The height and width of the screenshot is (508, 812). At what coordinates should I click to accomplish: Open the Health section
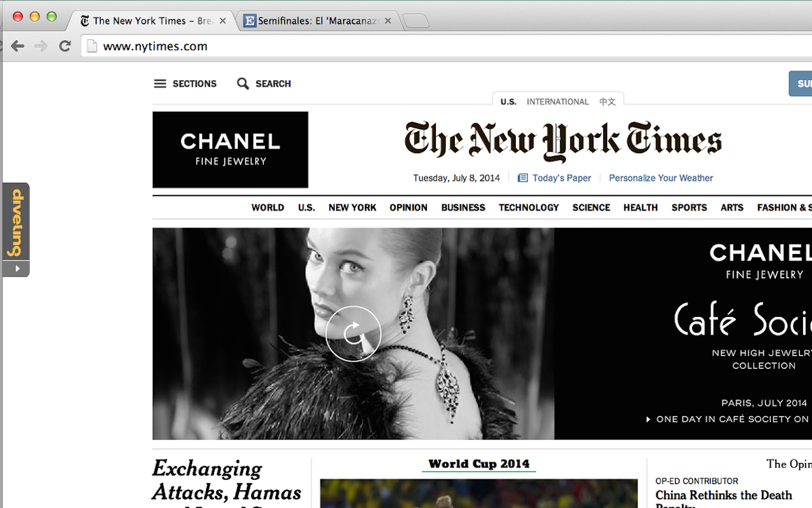[641, 208]
